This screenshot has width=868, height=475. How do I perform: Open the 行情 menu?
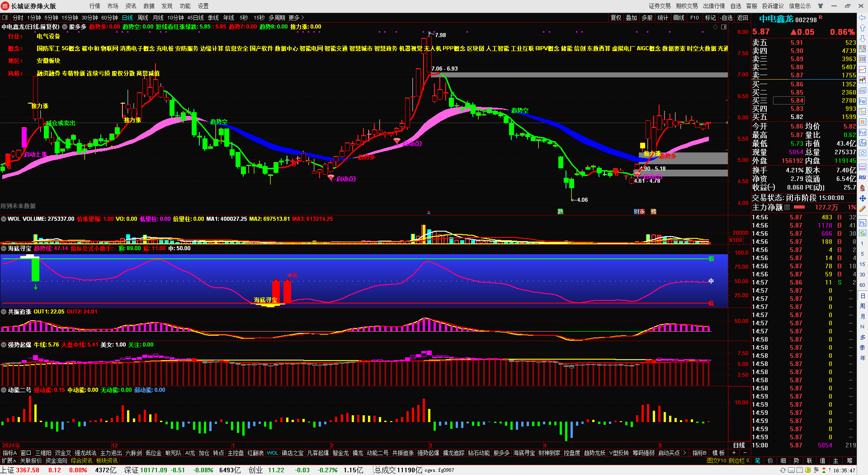point(95,6)
